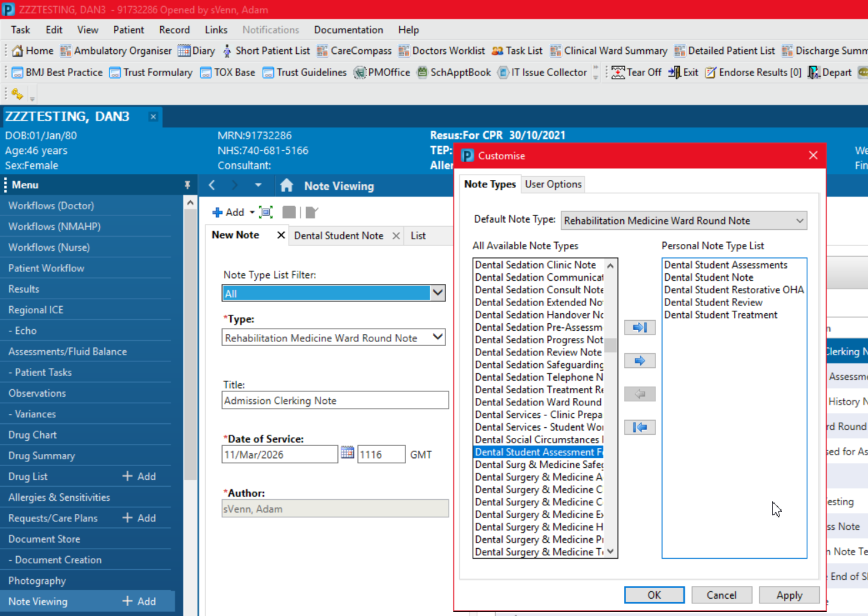Switch to the User Options tab
868x616 pixels.
(553, 184)
